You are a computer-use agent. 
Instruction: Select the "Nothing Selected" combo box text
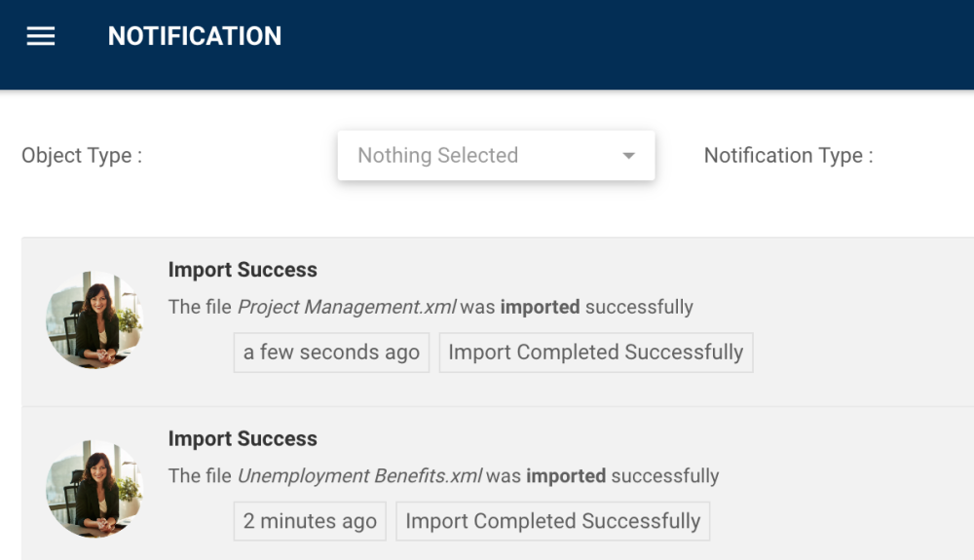[437, 156]
